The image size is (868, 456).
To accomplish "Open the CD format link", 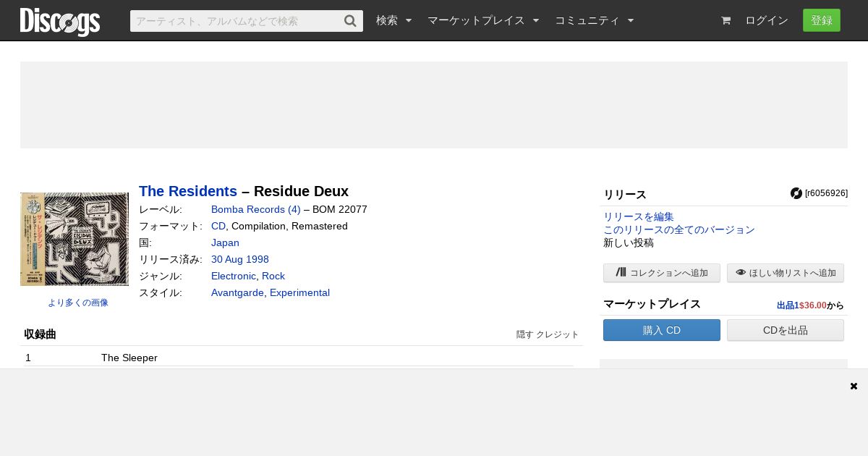I will click(x=218, y=226).
